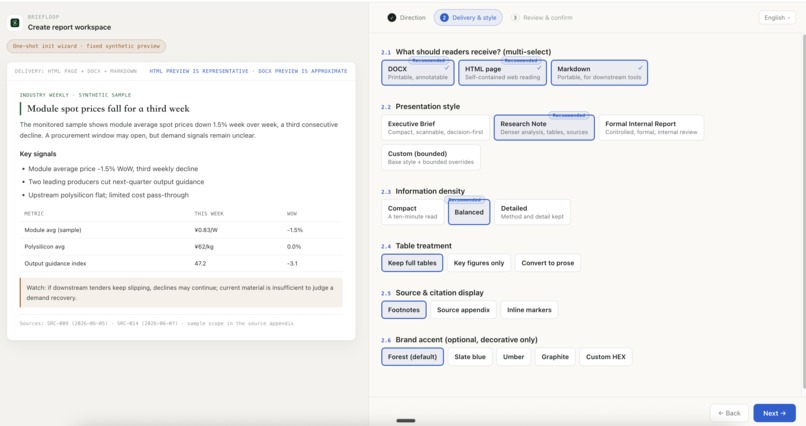Image resolution: width=806 pixels, height=426 pixels.
Task: Click the 'Output guidance index' table row
Action: 181,263
